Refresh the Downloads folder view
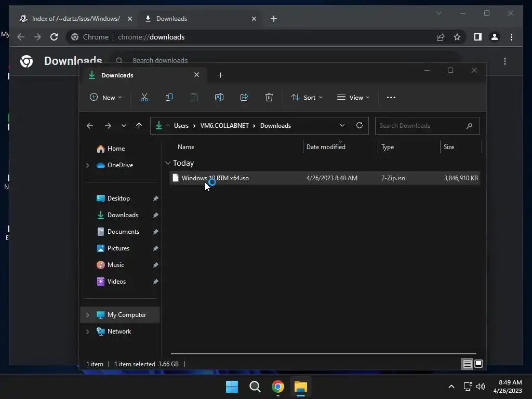 point(360,125)
